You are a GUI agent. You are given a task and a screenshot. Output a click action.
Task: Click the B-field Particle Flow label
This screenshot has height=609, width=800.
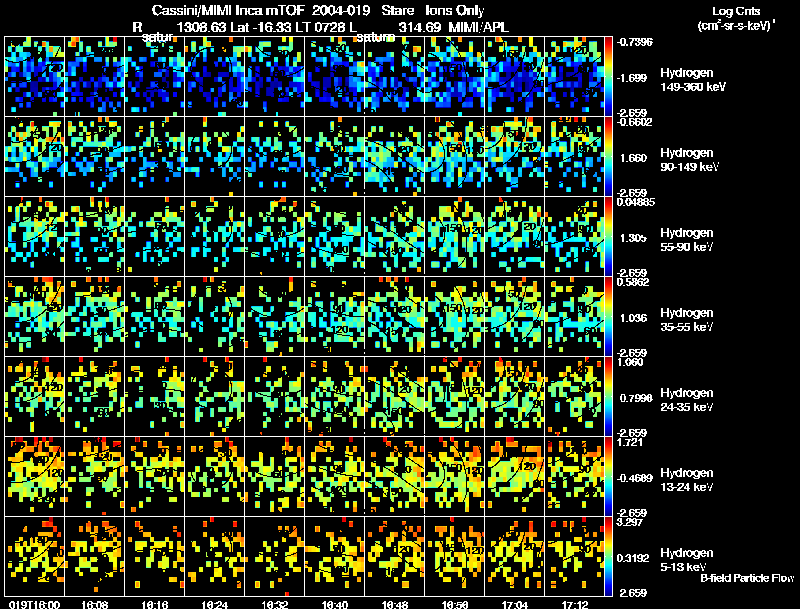(x=747, y=578)
